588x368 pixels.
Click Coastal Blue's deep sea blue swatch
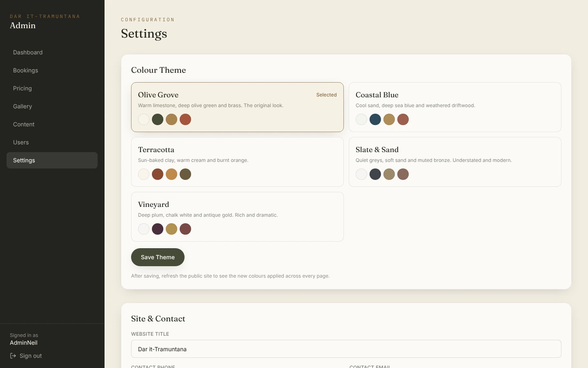pos(375,119)
